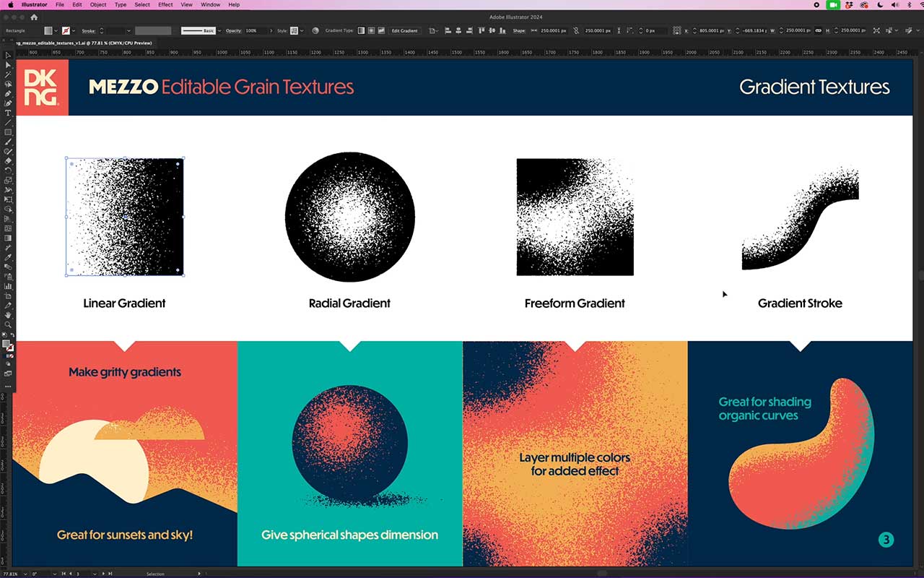This screenshot has width=924, height=578.
Task: Select the Column Graph tool
Action: click(x=9, y=286)
